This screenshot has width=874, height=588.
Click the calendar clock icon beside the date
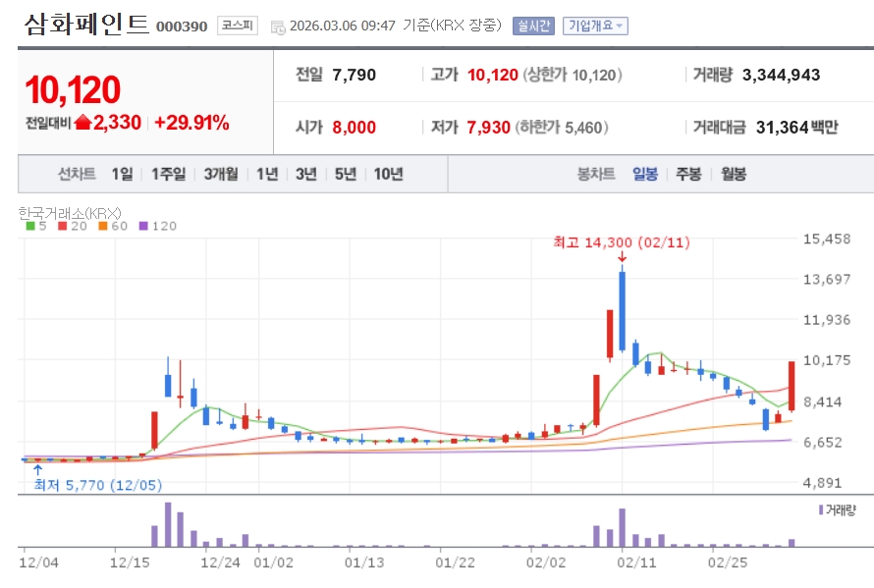278,27
